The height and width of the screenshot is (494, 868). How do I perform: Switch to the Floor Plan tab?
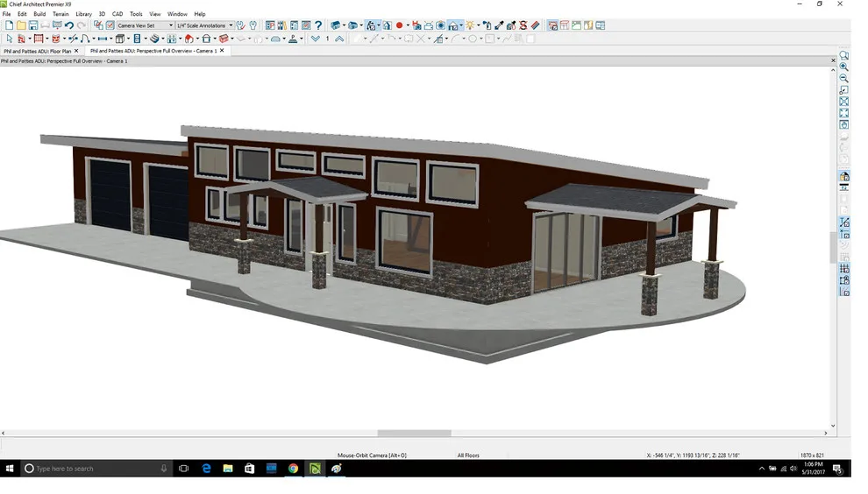38,51
